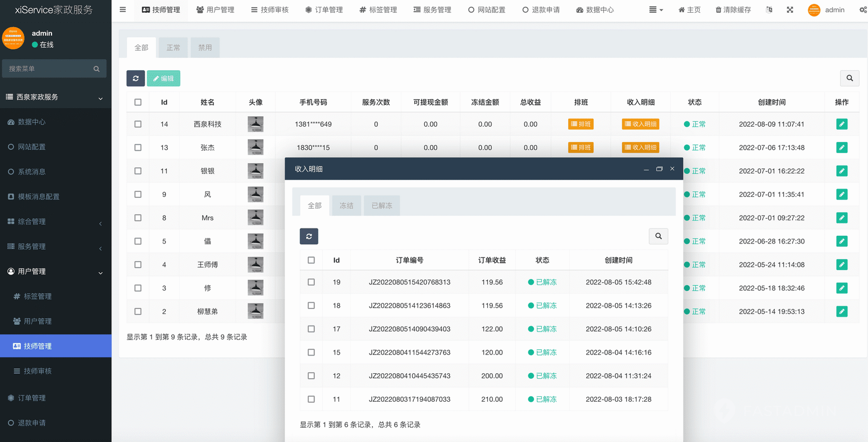Image resolution: width=868 pixels, height=442 pixels.
Task: Toggle the hamburger sidebar collapse icon
Action: [123, 10]
